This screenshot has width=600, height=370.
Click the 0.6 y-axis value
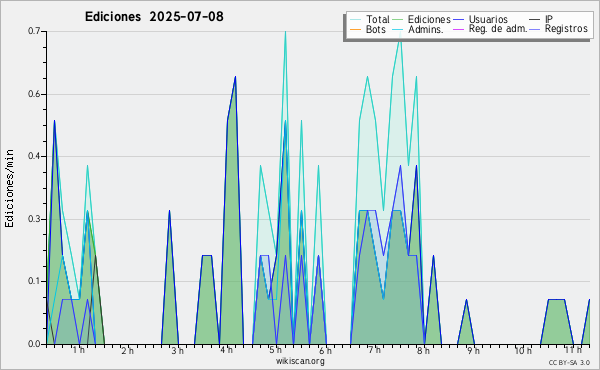(34, 94)
